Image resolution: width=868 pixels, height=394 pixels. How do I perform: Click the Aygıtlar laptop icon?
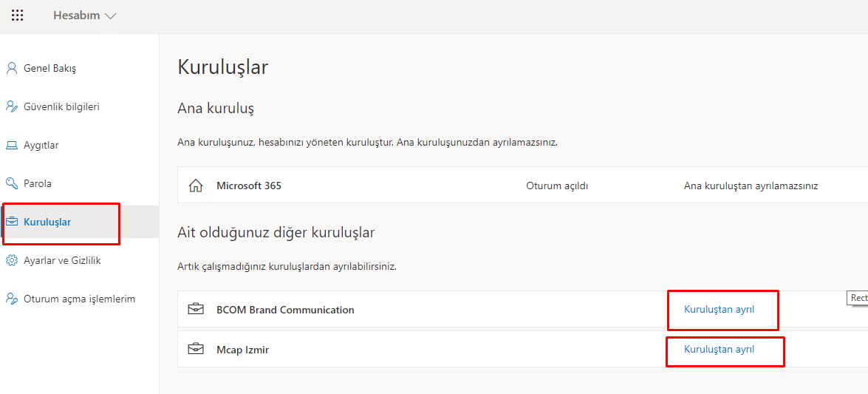click(11, 146)
